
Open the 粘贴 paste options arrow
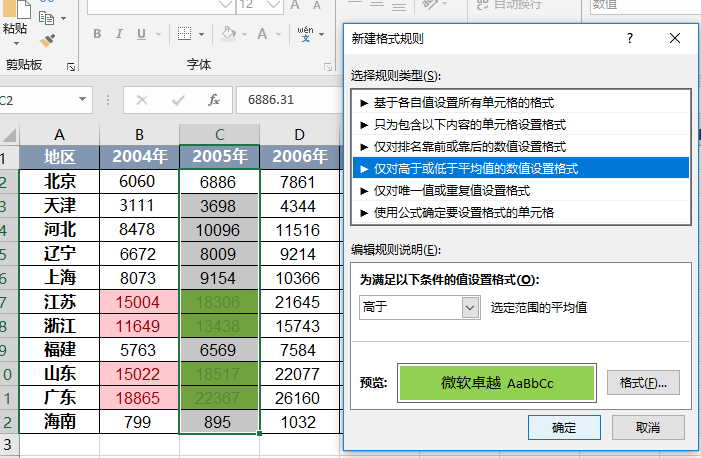(16, 44)
